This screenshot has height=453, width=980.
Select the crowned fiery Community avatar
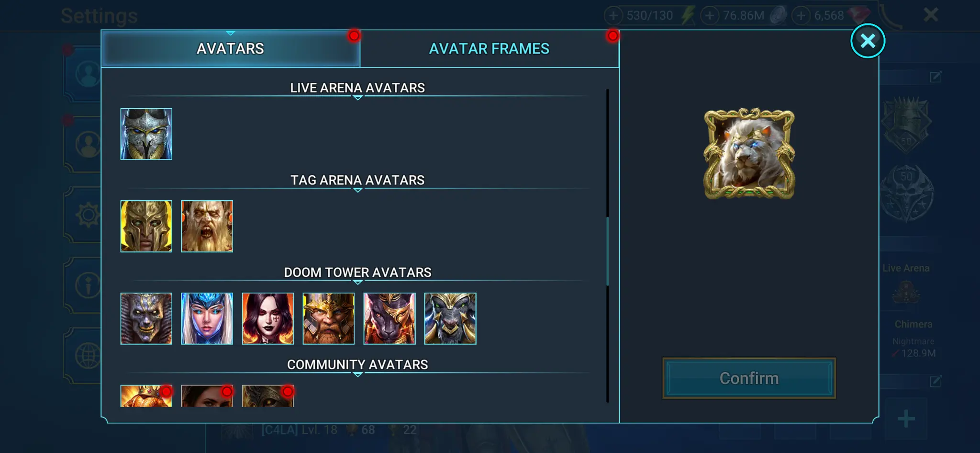click(x=146, y=396)
